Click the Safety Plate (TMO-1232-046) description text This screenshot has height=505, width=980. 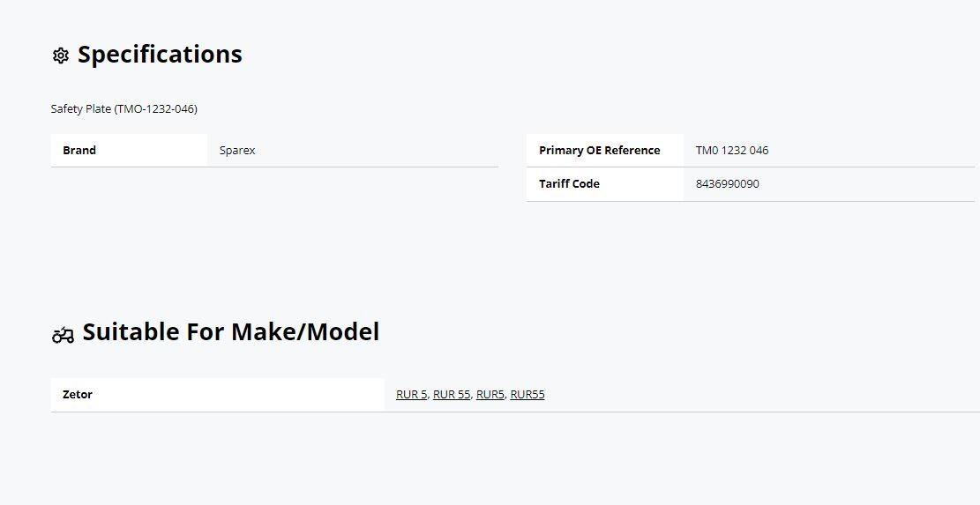123,108
